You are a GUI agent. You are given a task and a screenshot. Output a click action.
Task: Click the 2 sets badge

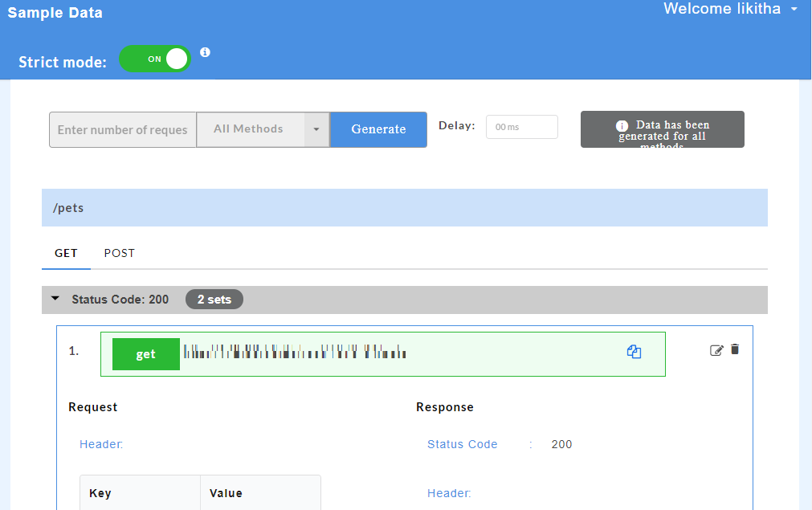click(x=214, y=299)
